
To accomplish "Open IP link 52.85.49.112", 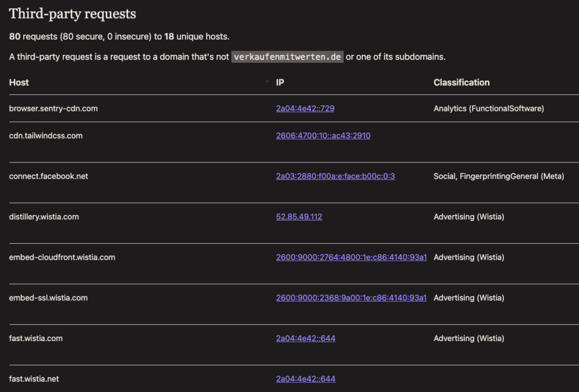I will click(x=299, y=217).
